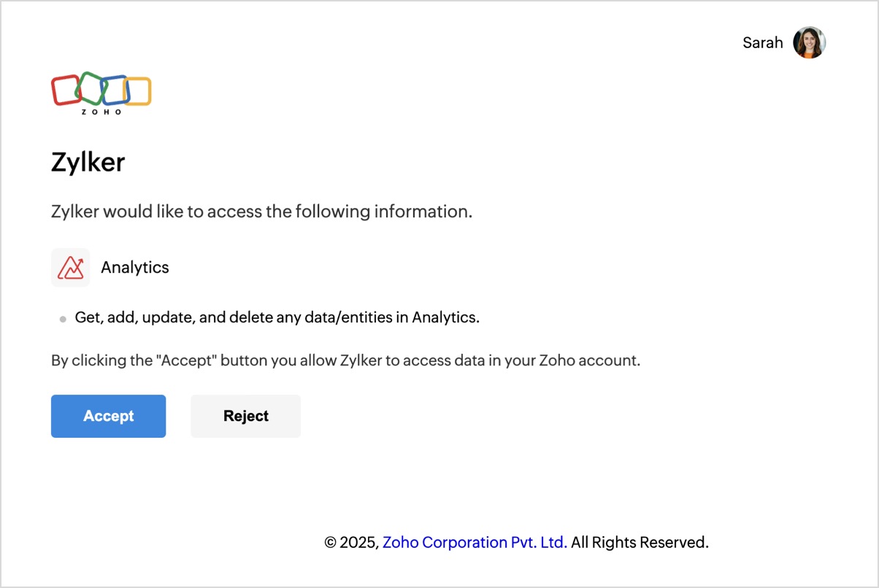Click the 'By clicking the Accept button' notice
879x588 pixels.
coord(345,360)
